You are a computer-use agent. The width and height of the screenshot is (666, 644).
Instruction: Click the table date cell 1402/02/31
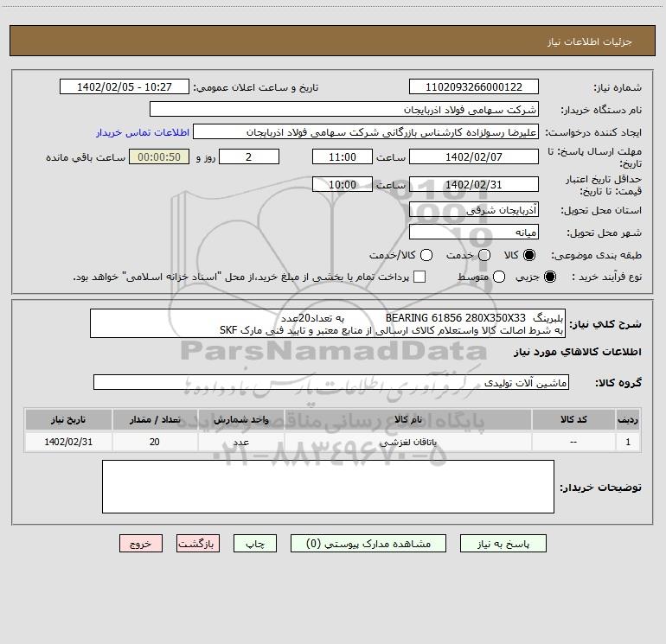[x=68, y=442]
